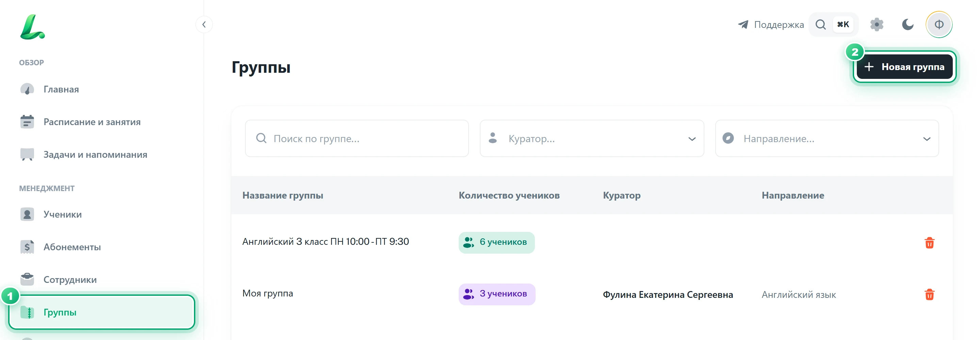Click the Количество учеников column header
Screen dimensions: 980x340
(x=509, y=195)
